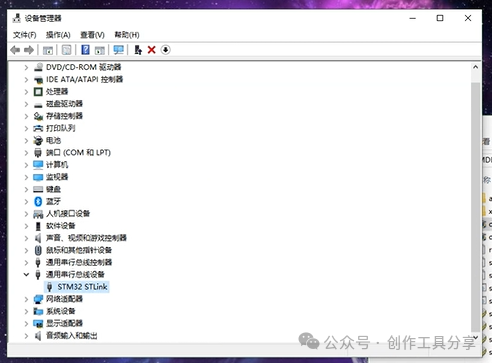Select the 系统设备 category label
The width and height of the screenshot is (492, 363).
click(x=61, y=311)
